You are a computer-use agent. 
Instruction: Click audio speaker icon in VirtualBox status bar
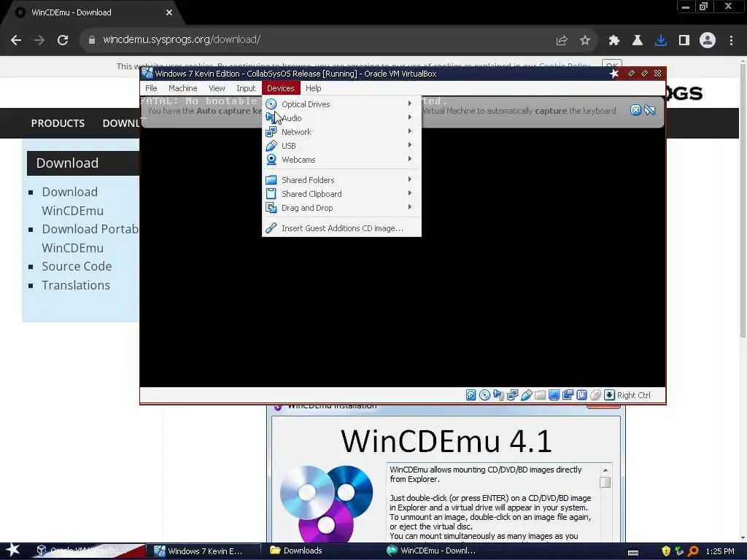(x=498, y=394)
